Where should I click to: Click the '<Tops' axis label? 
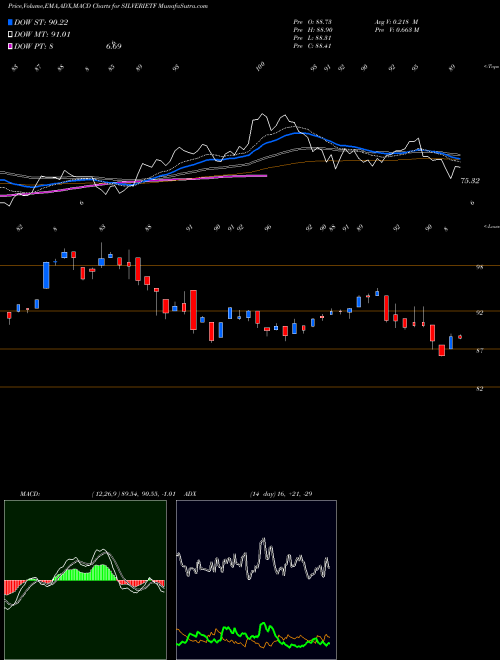tap(491, 67)
